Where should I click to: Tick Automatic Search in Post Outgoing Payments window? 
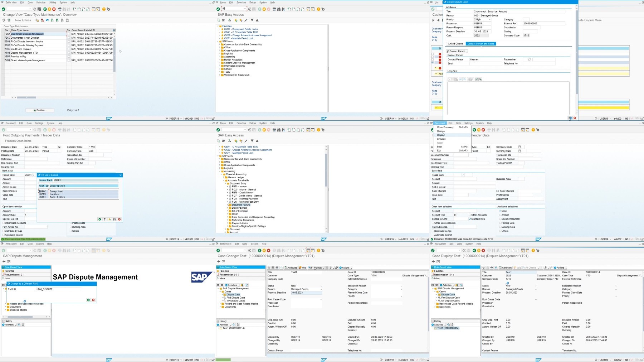point(4,235)
